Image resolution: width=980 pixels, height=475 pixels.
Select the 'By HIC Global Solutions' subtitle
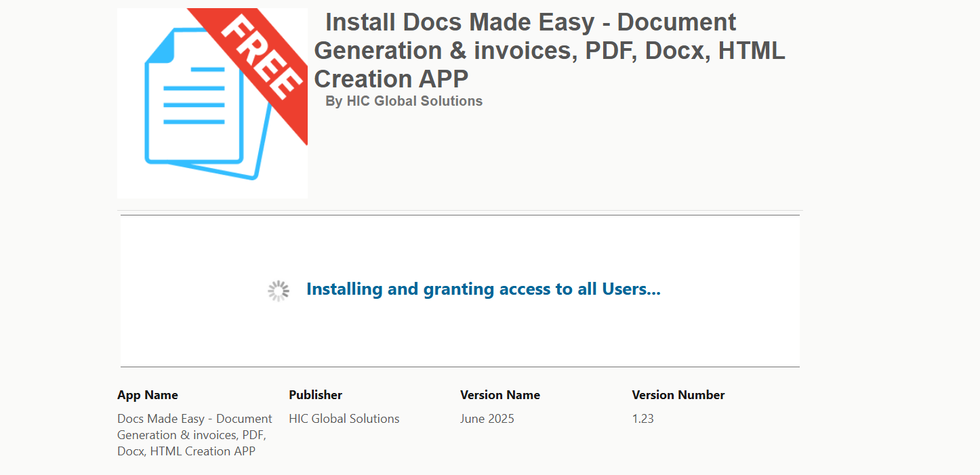[404, 102]
